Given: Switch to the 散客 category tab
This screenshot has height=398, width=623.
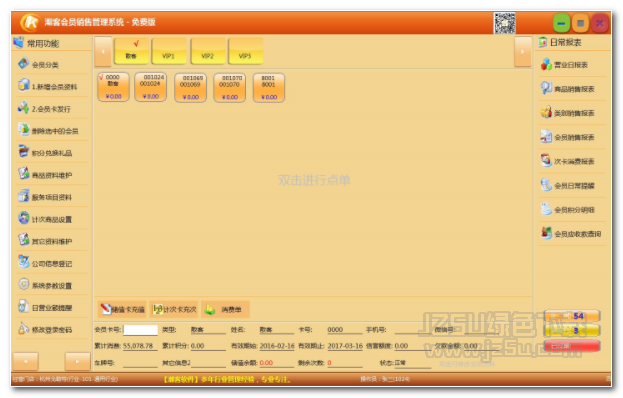Looking at the screenshot, I should coord(132,52).
